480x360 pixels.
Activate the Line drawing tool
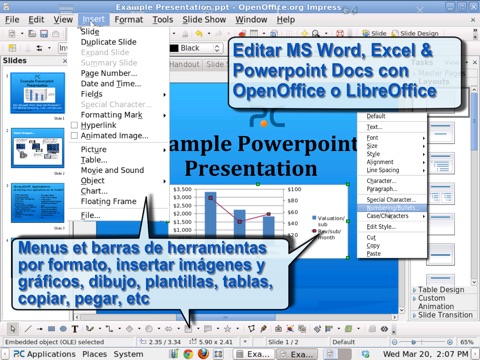[28, 329]
